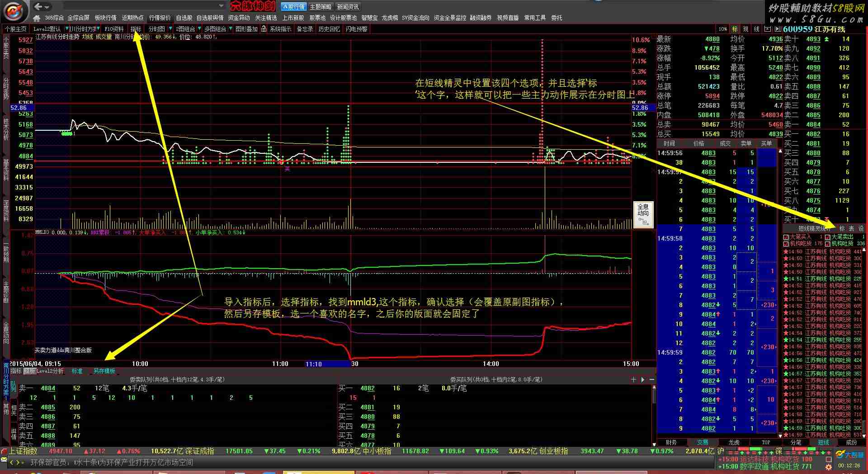Image resolution: width=868 pixels, height=474 pixels.
Task: Select 技术分析 in left vertical sidebar
Action: (6, 128)
